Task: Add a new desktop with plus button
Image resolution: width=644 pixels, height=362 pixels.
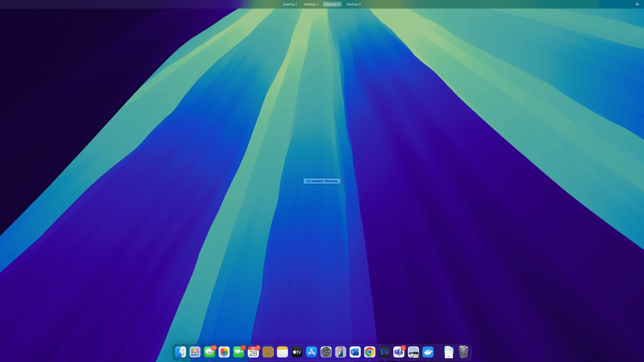Action: coord(637,4)
